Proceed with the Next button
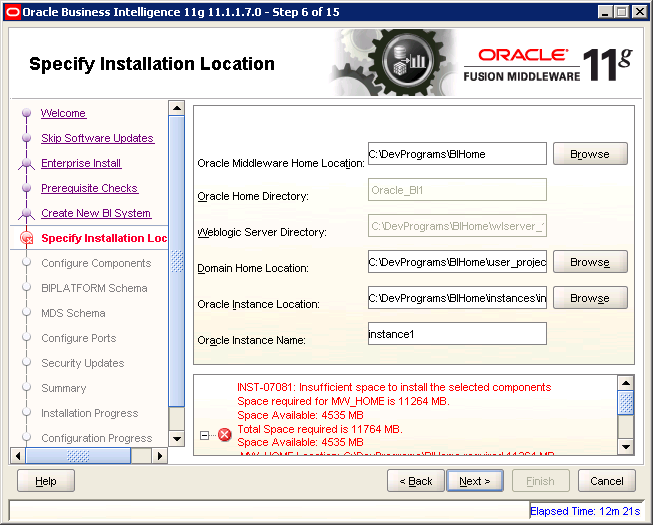 (475, 481)
